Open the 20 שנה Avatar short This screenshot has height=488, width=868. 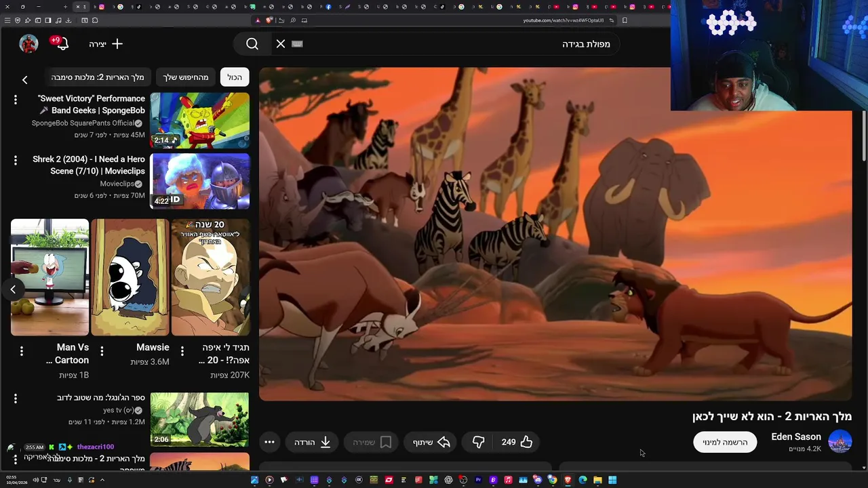(210, 277)
